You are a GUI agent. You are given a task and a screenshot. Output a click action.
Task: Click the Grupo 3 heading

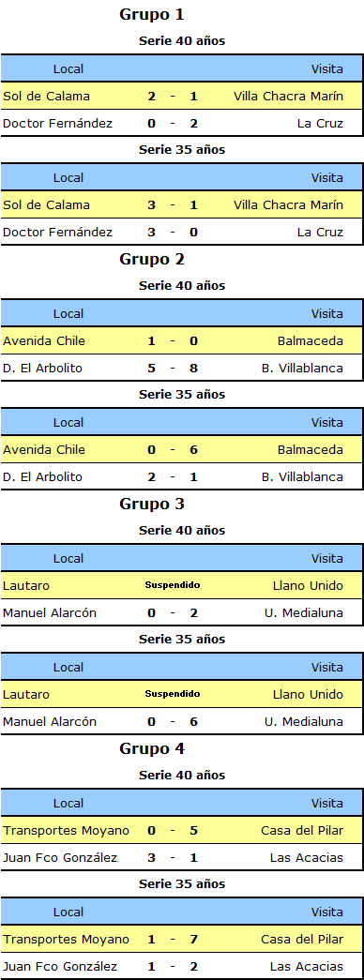tap(152, 505)
